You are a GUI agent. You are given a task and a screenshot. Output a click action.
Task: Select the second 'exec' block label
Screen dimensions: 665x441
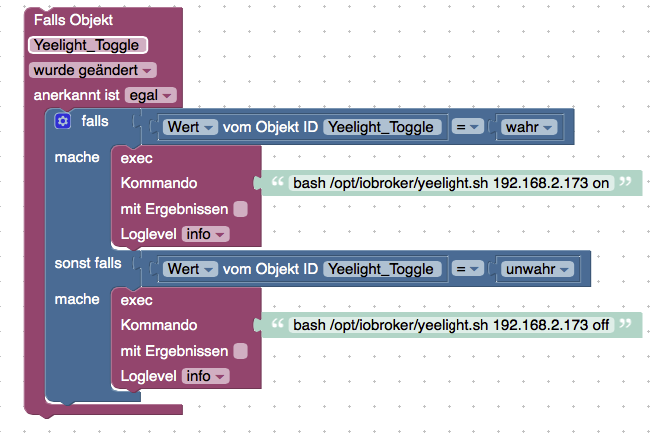(x=137, y=301)
